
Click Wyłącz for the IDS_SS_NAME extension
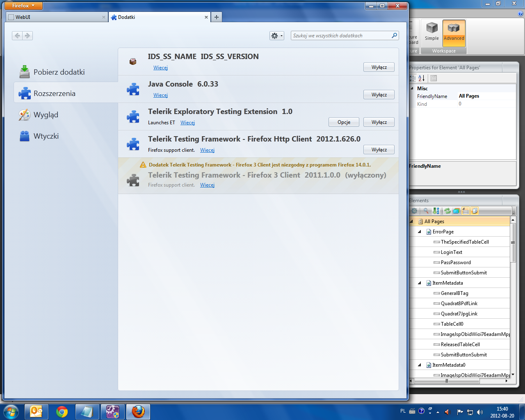(x=379, y=67)
